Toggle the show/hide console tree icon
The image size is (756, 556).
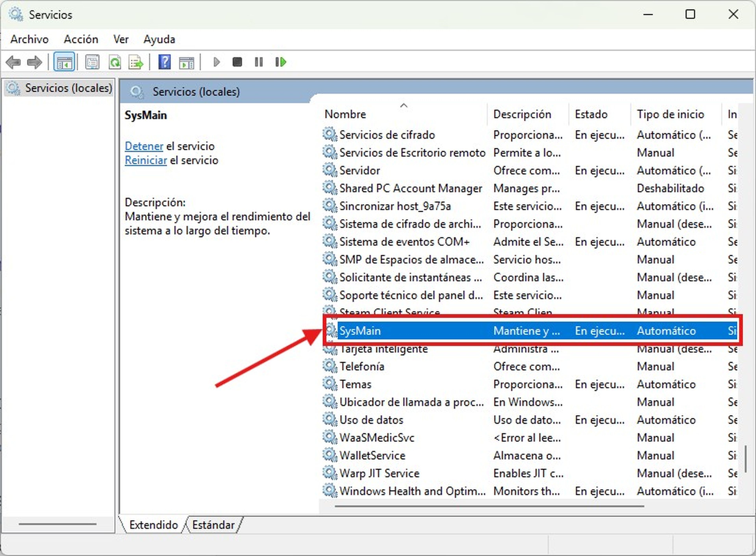(64, 62)
